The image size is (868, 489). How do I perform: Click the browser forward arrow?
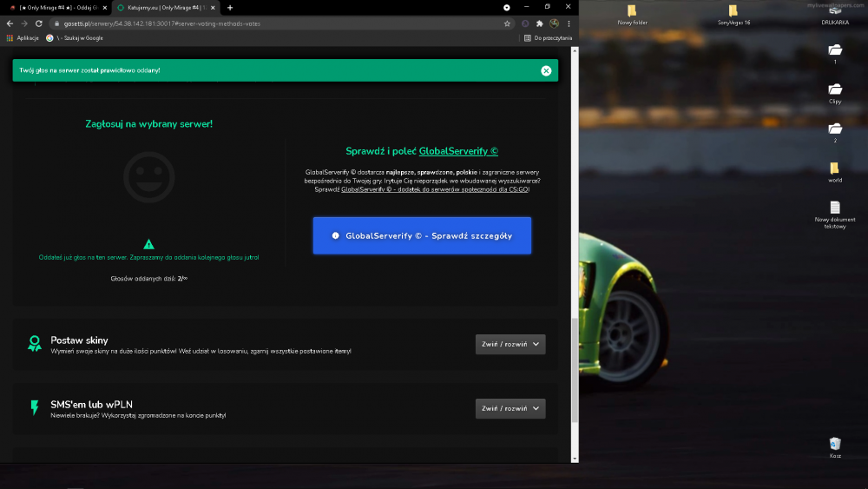coord(24,23)
